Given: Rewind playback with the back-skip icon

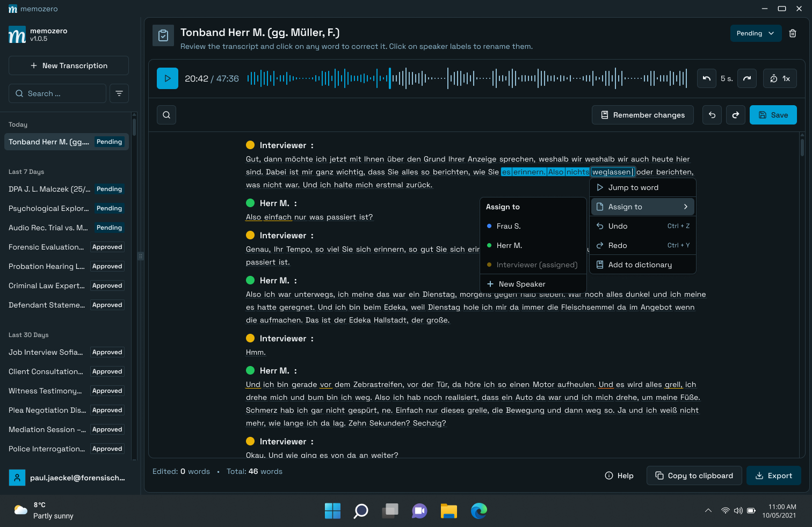Looking at the screenshot, I should click(706, 78).
